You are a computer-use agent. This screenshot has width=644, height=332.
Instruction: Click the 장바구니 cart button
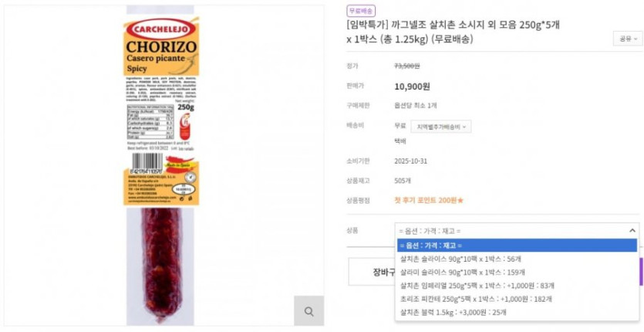(x=372, y=272)
